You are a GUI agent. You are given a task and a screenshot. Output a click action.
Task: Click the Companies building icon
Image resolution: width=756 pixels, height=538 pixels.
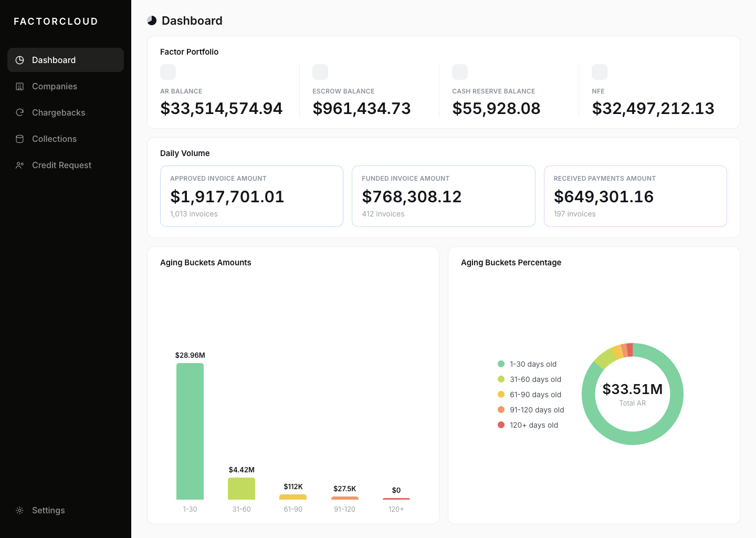(x=20, y=86)
